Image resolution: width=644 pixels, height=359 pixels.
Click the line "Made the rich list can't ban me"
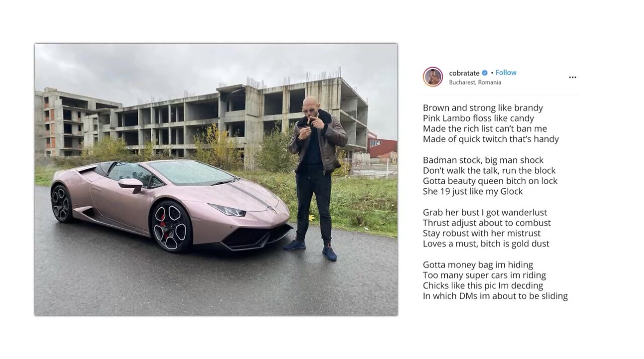(x=485, y=129)
